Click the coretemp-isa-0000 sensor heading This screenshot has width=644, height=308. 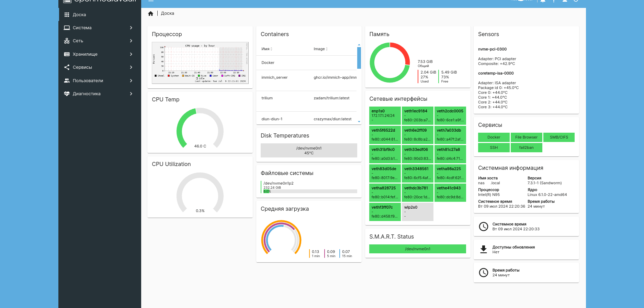[x=496, y=74]
